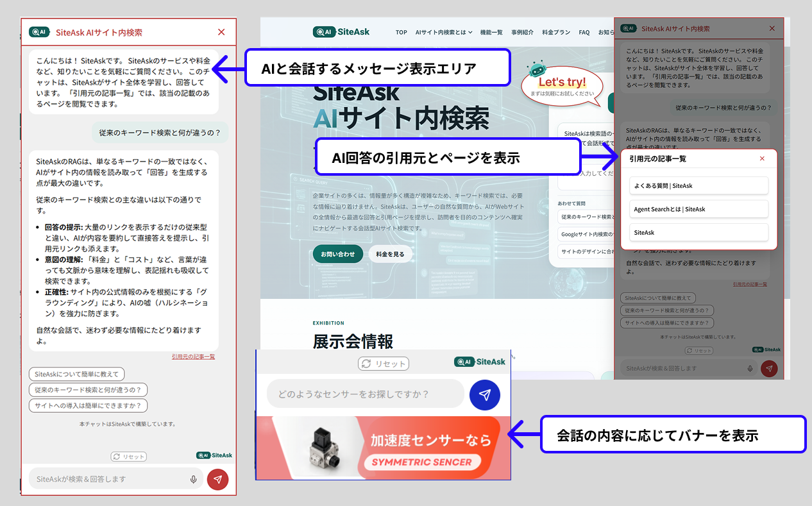Pick 'サイトへの導入は簡単にできますか？' in website chat widget
This screenshot has height=506, width=812.
[x=667, y=323]
